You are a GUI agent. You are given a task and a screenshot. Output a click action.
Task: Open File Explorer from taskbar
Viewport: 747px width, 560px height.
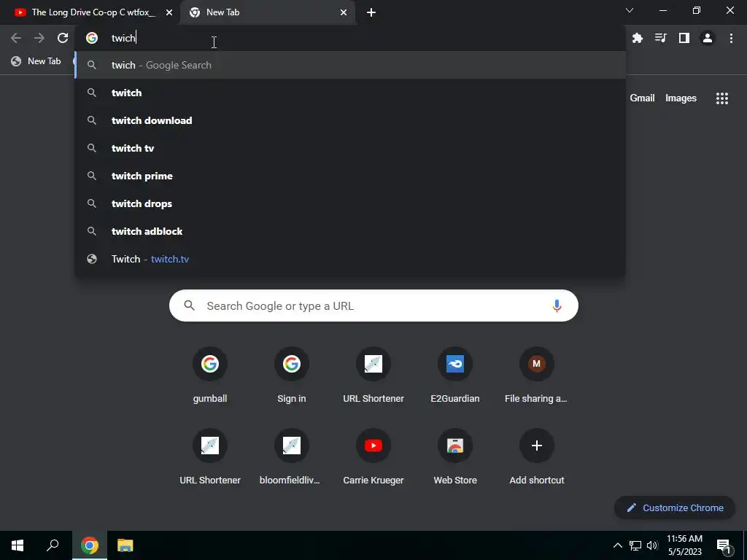pyautogui.click(x=125, y=545)
